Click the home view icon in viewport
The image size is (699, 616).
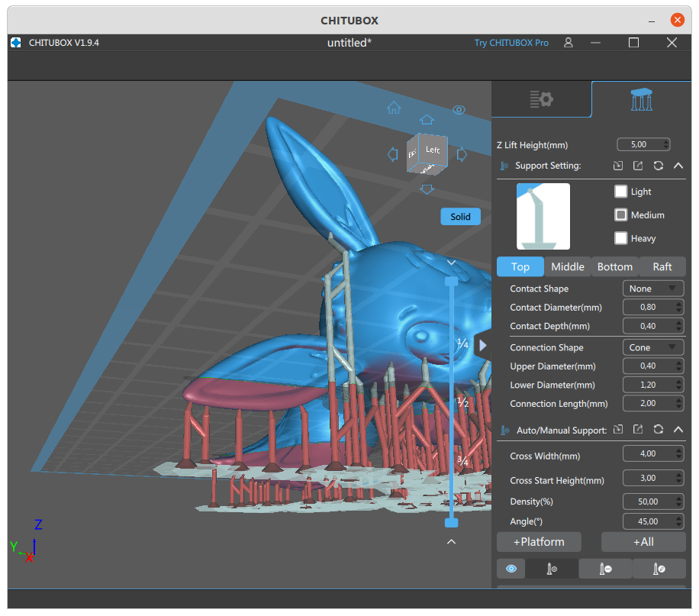(394, 108)
